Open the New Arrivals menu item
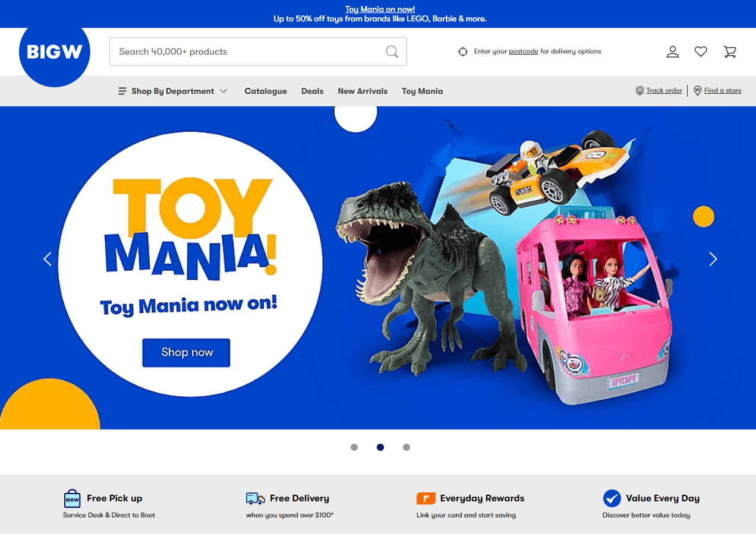This screenshot has width=756, height=534. click(363, 91)
